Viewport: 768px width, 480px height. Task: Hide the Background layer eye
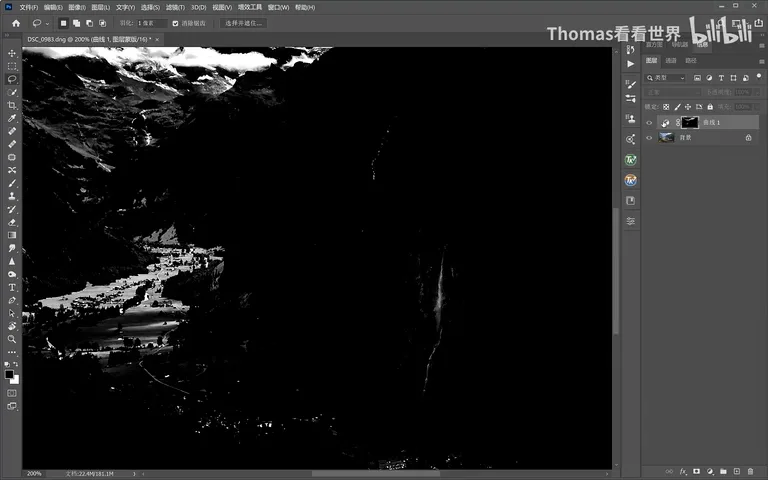(x=649, y=138)
